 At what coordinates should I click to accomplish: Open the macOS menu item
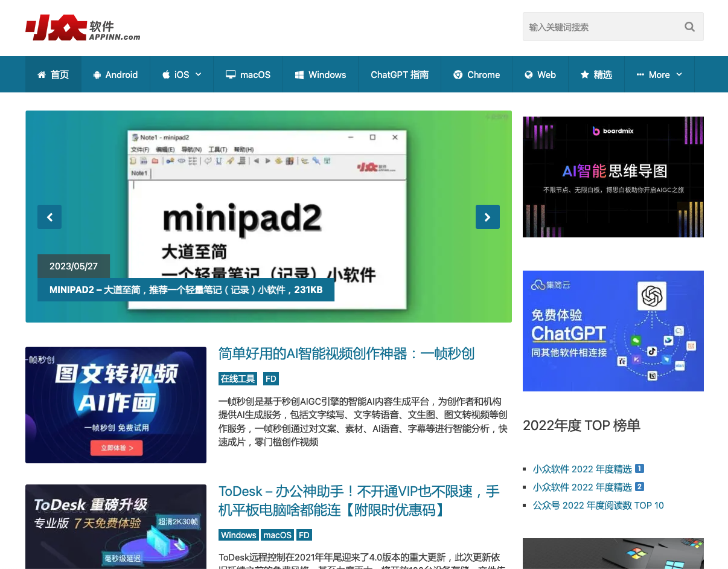click(248, 75)
